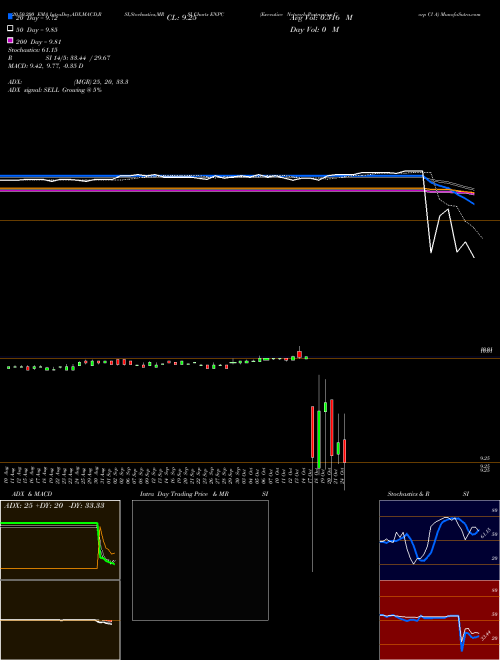Screen dimensions: 500x660
Task: Click the 200 Day = 9.81 text
Action: 38,42
